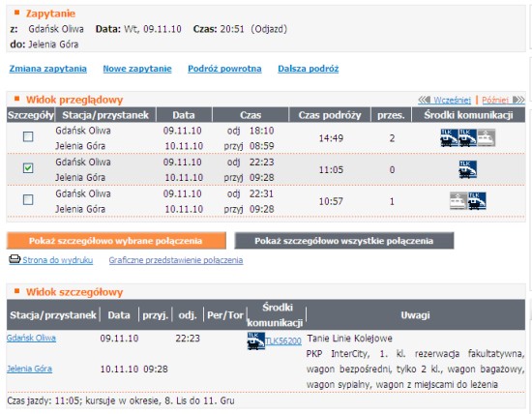Click Zapytanie section heading
Screen dimensions: 532x414
50,14
